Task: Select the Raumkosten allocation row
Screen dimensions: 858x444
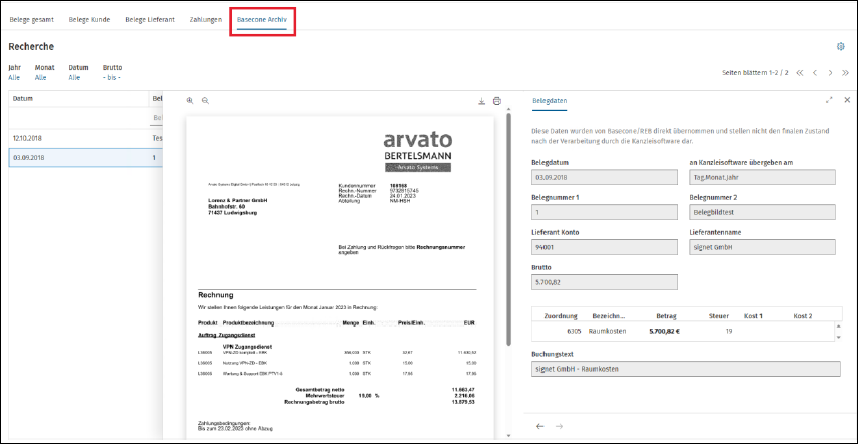Action: coord(681,331)
